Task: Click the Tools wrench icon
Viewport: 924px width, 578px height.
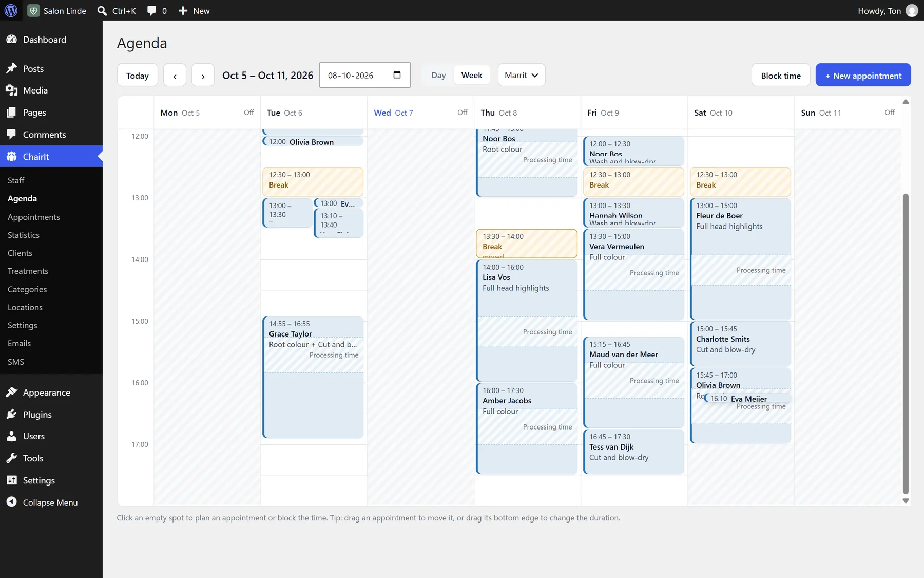Action: (12, 458)
